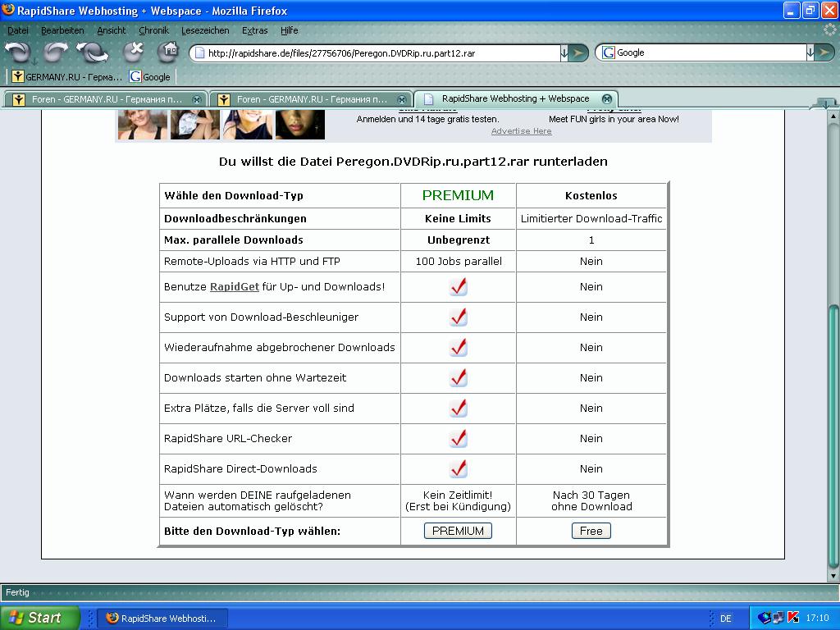This screenshot has width=840, height=630.
Task: Select the RapidShare Webhosting + Webspace tab
Action: point(516,98)
